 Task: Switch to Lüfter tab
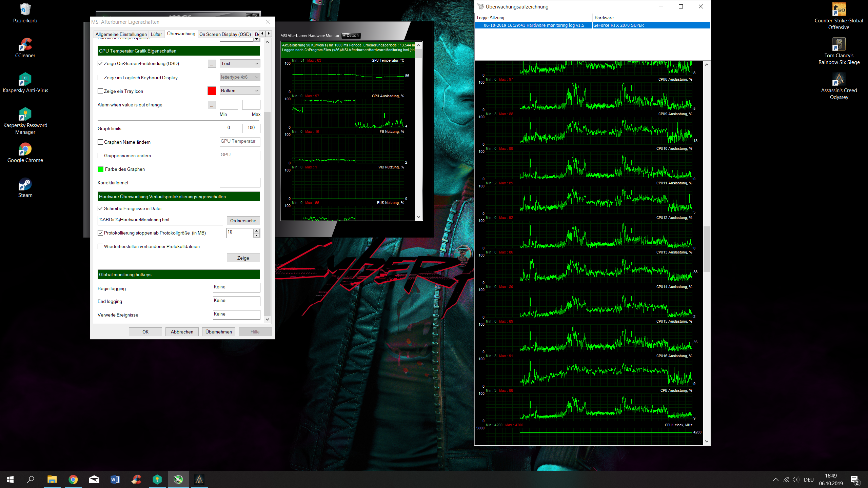click(x=156, y=34)
